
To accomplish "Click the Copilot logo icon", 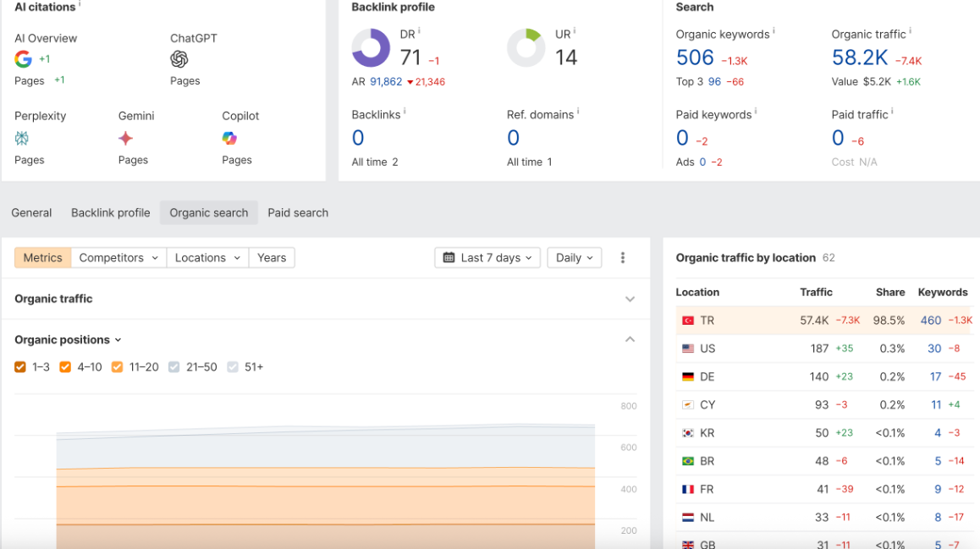I will (229, 138).
